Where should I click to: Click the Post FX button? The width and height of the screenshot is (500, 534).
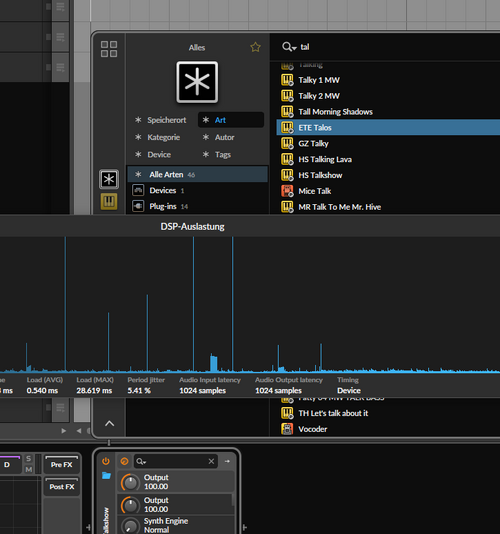pyautogui.click(x=62, y=487)
